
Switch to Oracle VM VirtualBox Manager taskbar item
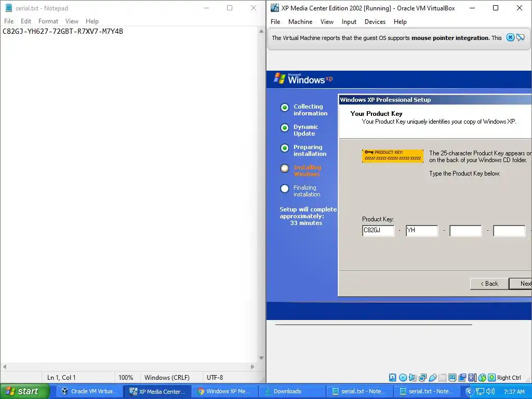[89, 391]
